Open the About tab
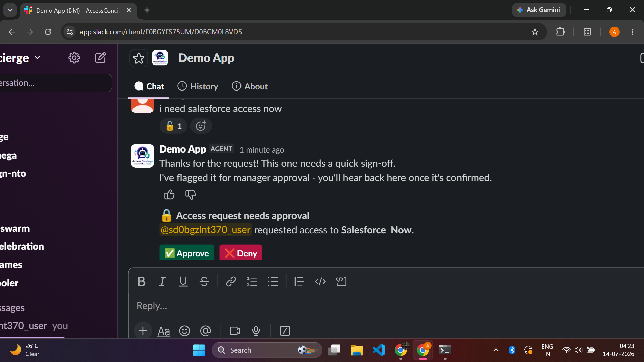Viewport: 644px width, 362px height. tap(250, 86)
